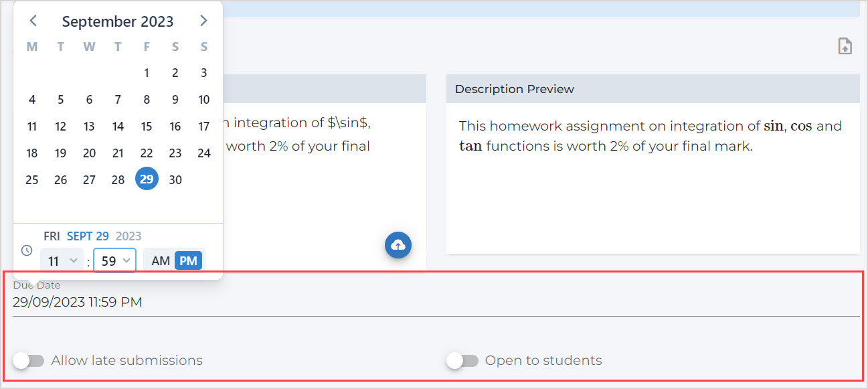Enable Allow late submissions toggle
Screen dimensions: 868x389
tap(29, 361)
